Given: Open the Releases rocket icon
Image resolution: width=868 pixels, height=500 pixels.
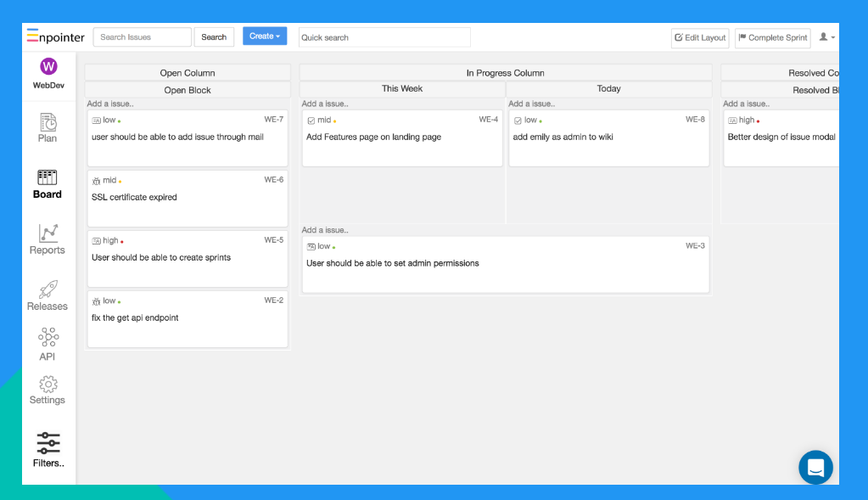Looking at the screenshot, I should (x=48, y=289).
